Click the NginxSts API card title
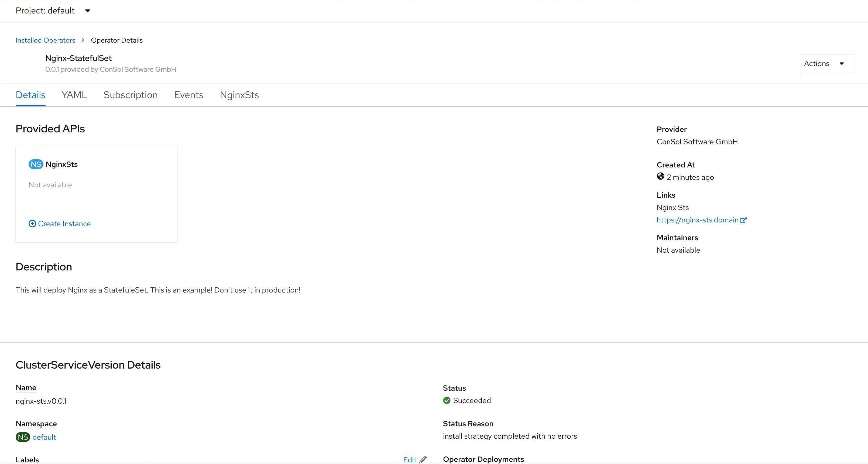Screen dimensions: 868x464 (61, 164)
